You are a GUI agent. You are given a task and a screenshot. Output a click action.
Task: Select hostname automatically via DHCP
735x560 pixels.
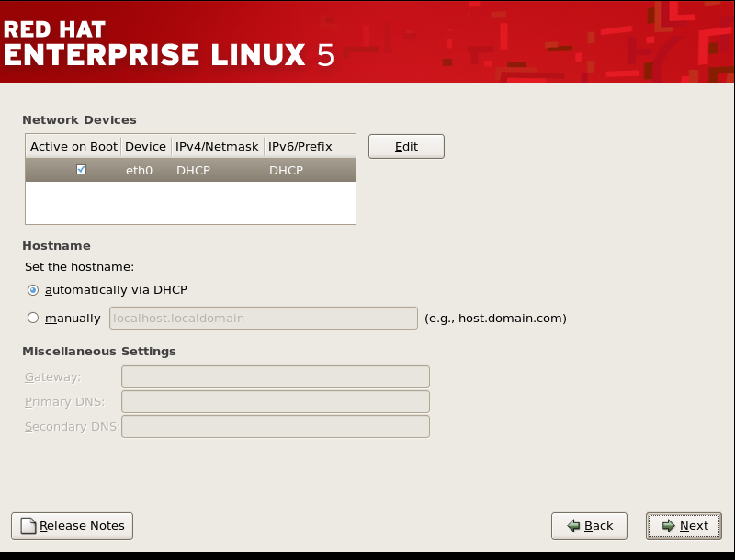coord(33,290)
